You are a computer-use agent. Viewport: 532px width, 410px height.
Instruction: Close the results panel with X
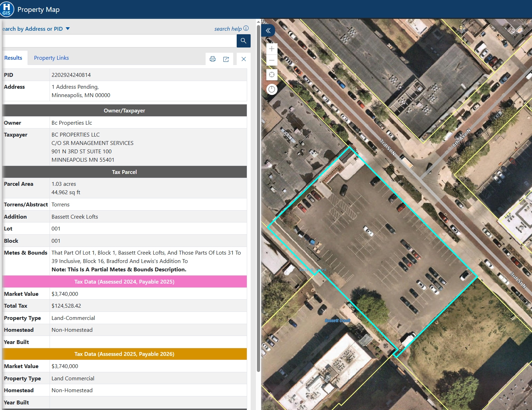click(x=244, y=59)
